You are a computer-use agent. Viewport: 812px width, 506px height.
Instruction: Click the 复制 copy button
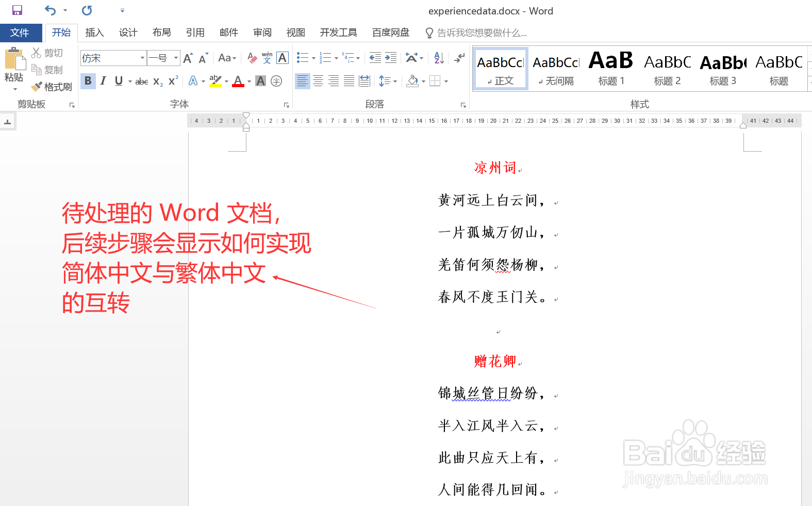(x=47, y=70)
